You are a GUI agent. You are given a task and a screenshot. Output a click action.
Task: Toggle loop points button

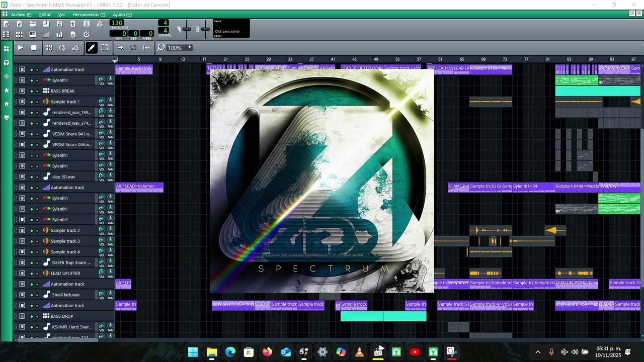pyautogui.click(x=133, y=48)
